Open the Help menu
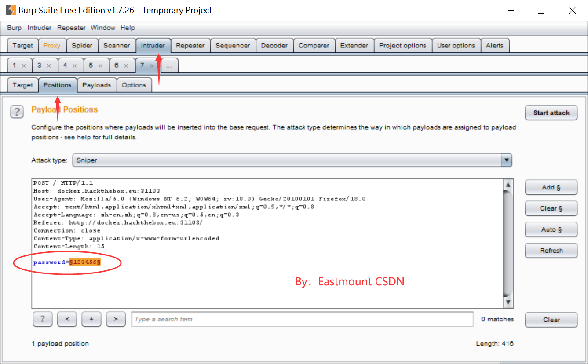588x364 pixels. (128, 28)
